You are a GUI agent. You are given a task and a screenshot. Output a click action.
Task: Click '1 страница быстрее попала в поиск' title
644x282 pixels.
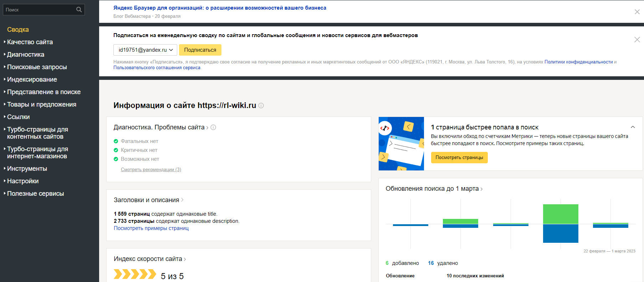point(485,127)
